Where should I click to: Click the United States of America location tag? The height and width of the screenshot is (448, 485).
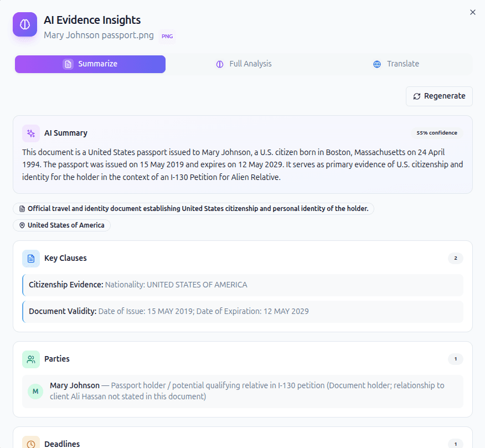click(61, 225)
